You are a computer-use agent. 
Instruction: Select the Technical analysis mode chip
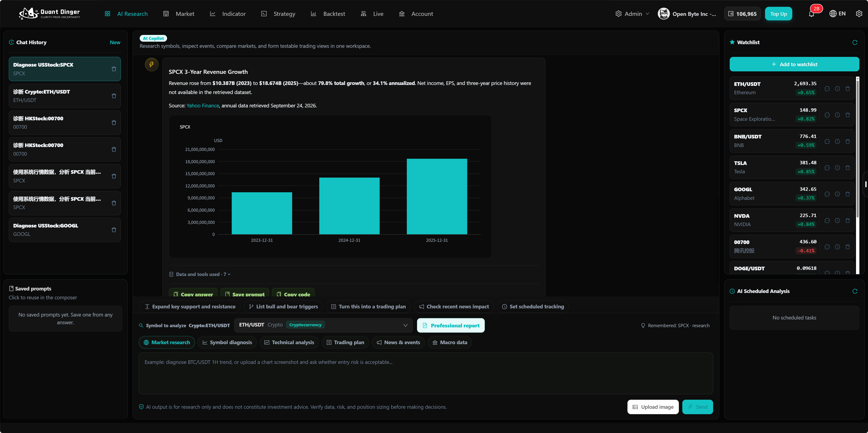click(x=289, y=342)
